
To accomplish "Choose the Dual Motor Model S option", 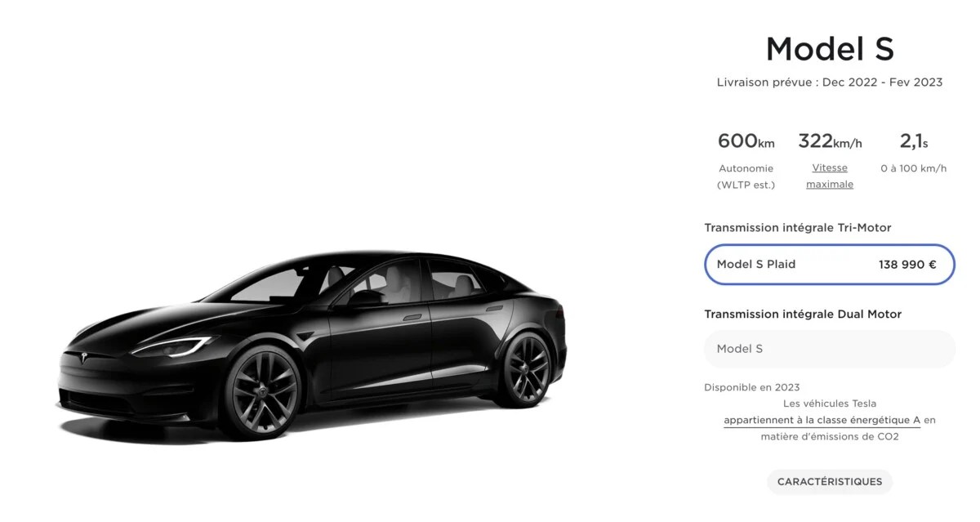I will pyautogui.click(x=829, y=349).
